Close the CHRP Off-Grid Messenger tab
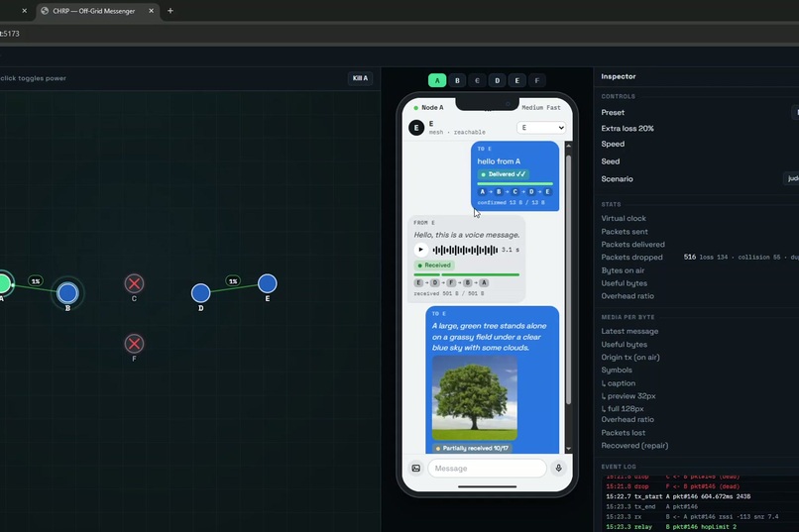799x532 pixels. pos(152,11)
